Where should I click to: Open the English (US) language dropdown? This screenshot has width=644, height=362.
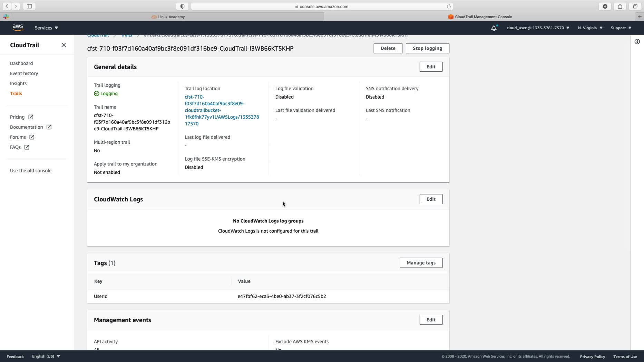point(46,356)
